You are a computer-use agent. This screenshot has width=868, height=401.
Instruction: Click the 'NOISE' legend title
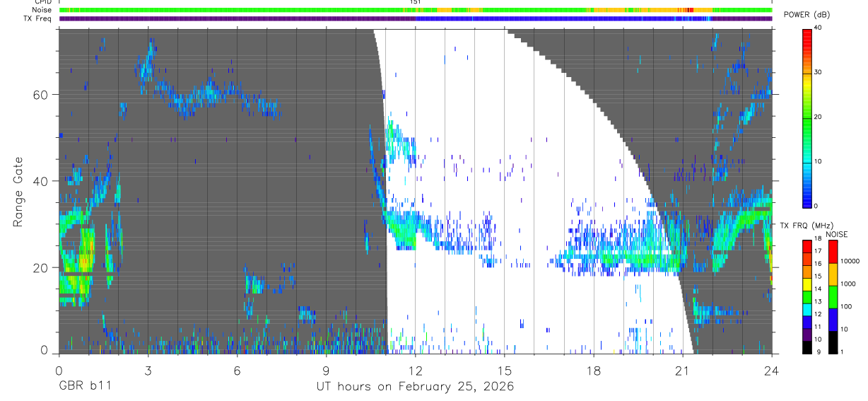[836, 234]
